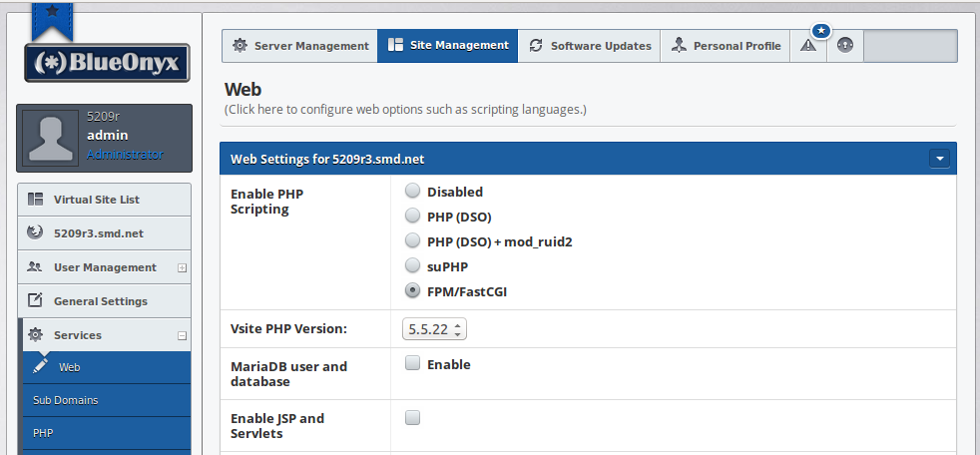Click the Server Management gear icon
This screenshot has height=455, width=980.
(x=240, y=45)
